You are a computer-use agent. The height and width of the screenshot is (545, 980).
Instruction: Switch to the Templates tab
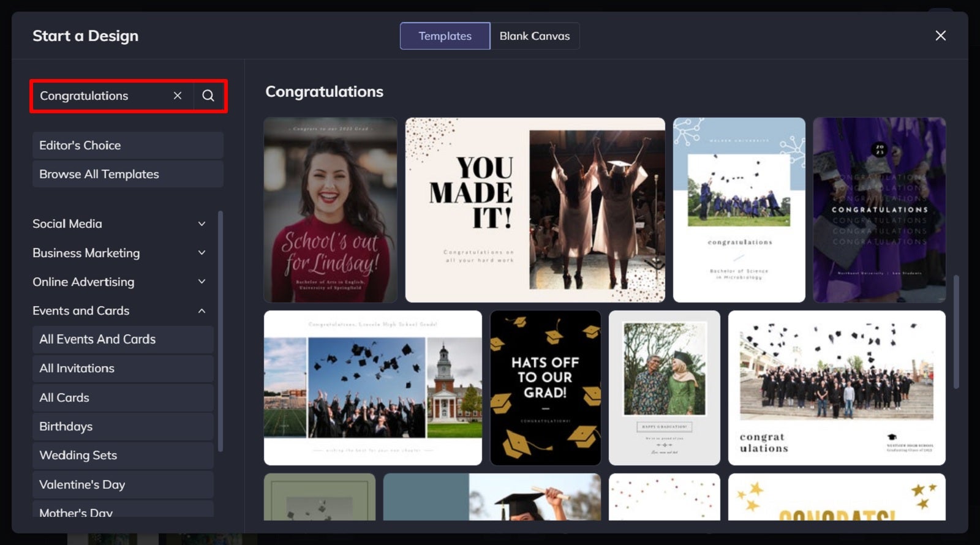[x=445, y=36]
